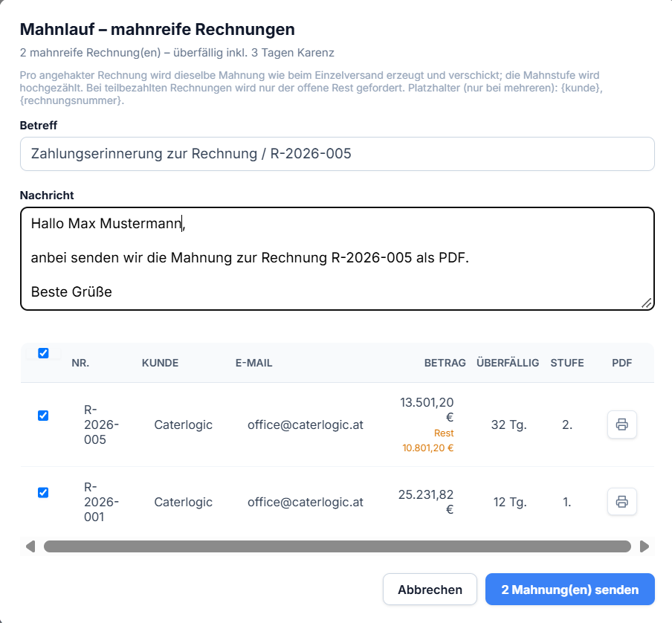672x623 pixels.
Task: Select invoice number R-2026-005 cell
Action: click(x=101, y=425)
